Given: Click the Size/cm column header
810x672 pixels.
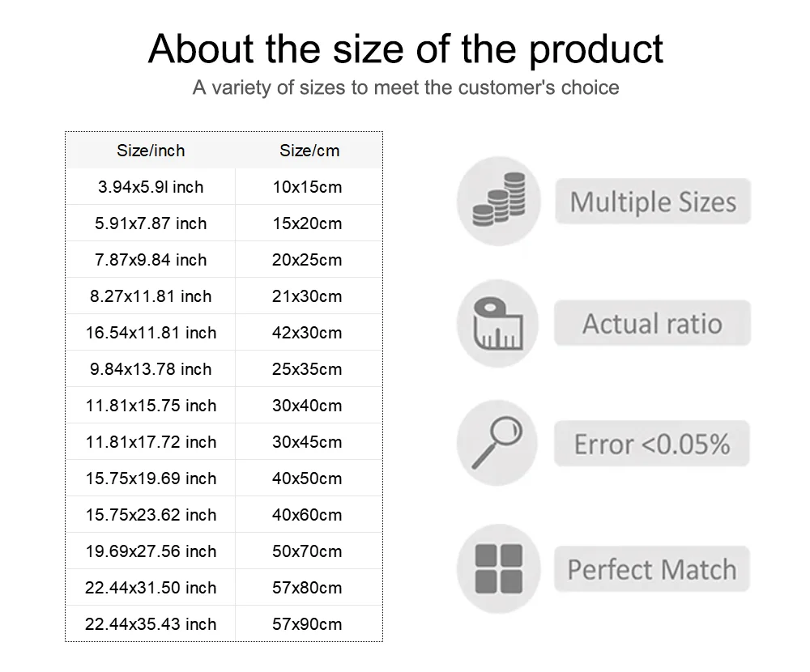Looking at the screenshot, I should 309,151.
